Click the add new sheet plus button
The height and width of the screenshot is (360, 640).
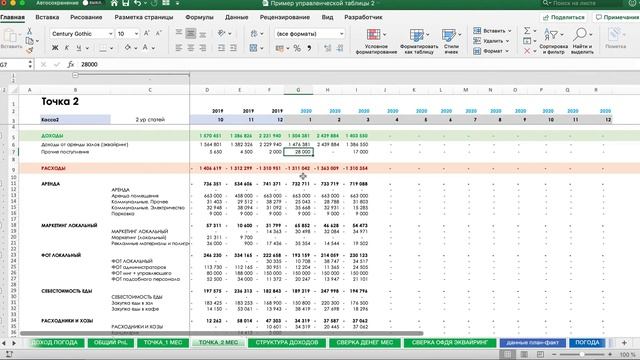tap(624, 342)
